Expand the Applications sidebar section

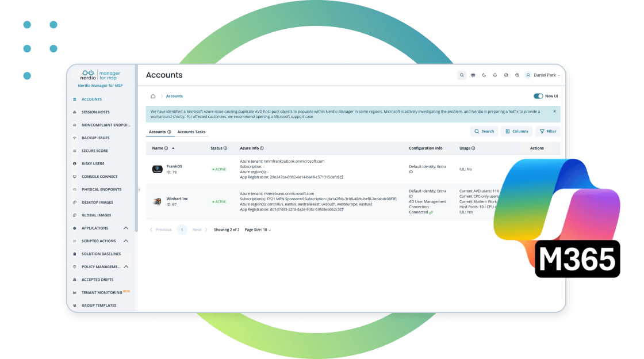pyautogui.click(x=126, y=228)
